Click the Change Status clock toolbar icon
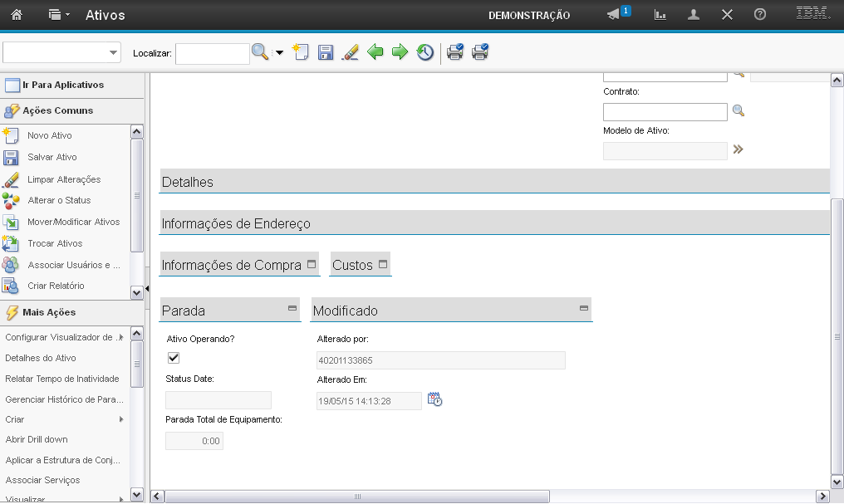This screenshot has height=504, width=844. pos(424,52)
